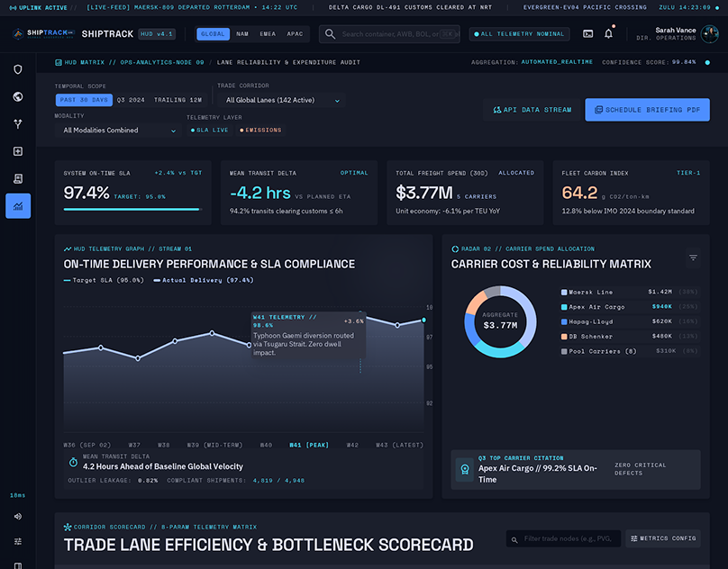Click the W41 (PEAK) axis marker

click(309, 445)
